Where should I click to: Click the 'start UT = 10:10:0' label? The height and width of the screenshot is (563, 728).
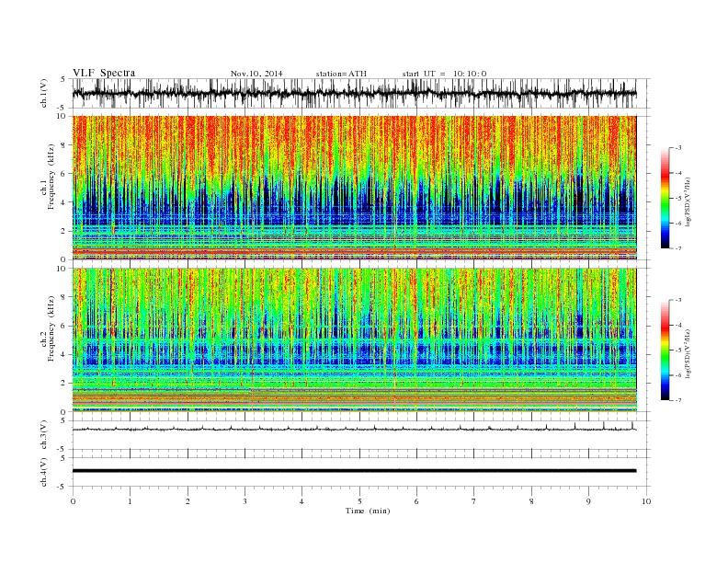point(444,74)
